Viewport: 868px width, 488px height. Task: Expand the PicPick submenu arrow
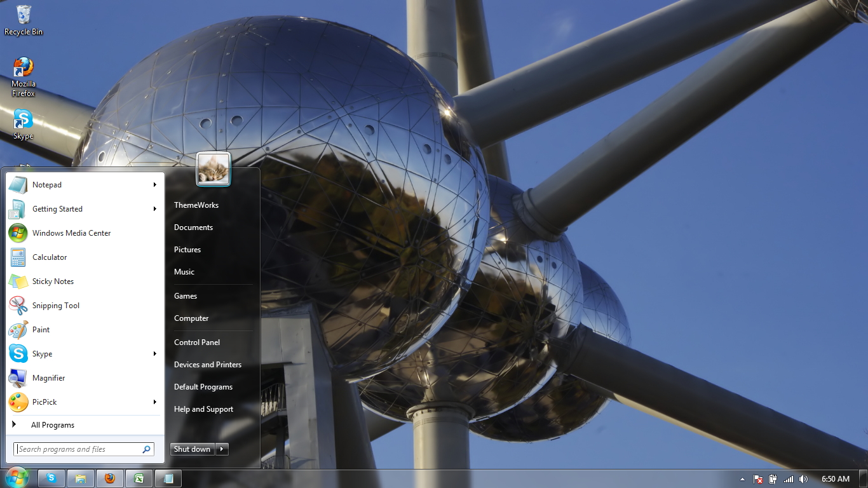pyautogui.click(x=155, y=402)
